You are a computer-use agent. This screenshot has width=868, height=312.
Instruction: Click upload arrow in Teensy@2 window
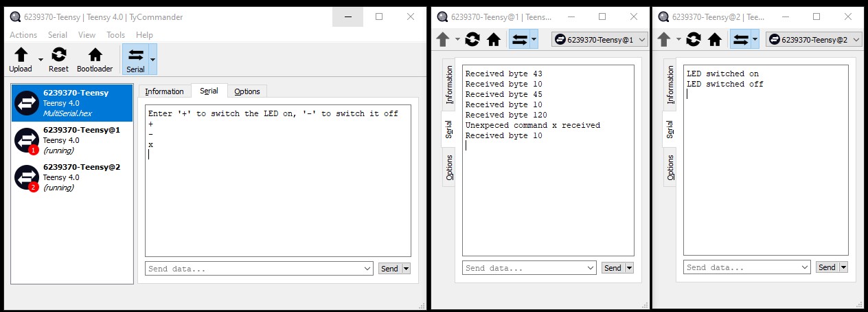tap(664, 39)
